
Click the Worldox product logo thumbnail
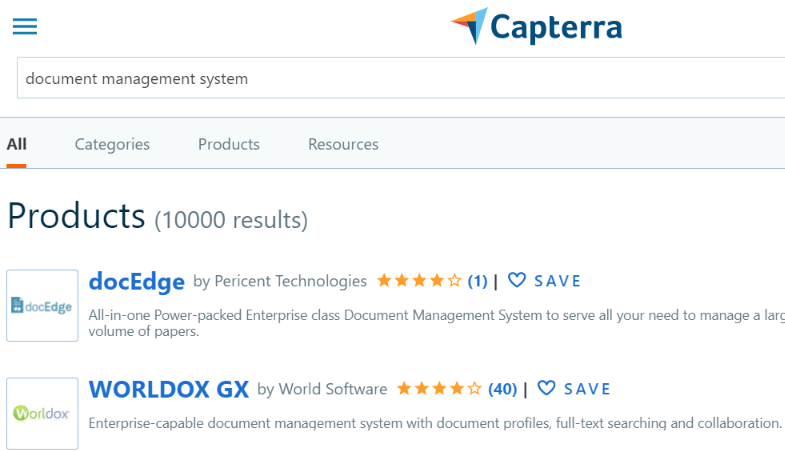pyautogui.click(x=42, y=413)
